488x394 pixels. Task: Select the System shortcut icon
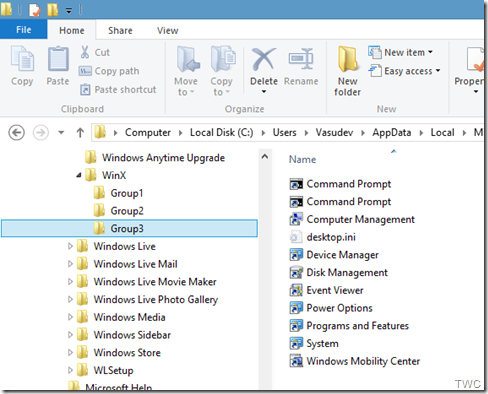tap(296, 343)
